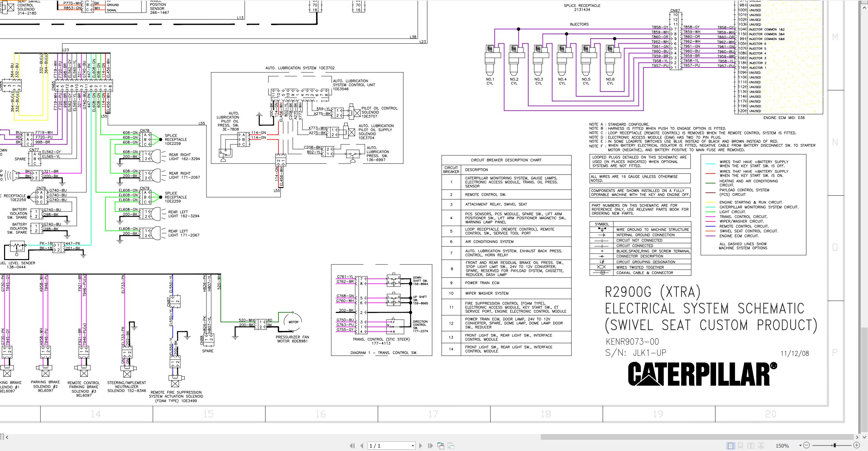Click FUEL LEVEL SENDER 138-0444 label

[x=18, y=265]
